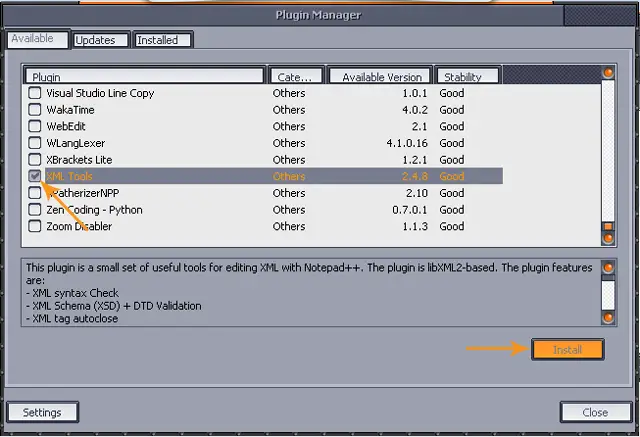This screenshot has height=437, width=640.
Task: Tick the Zen Coding - Python checkbox
Action: point(35,210)
